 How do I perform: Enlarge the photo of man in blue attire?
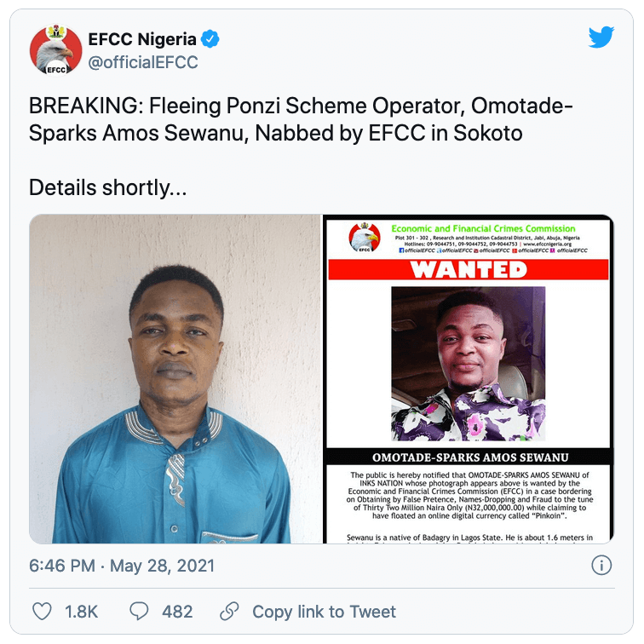[x=175, y=379]
